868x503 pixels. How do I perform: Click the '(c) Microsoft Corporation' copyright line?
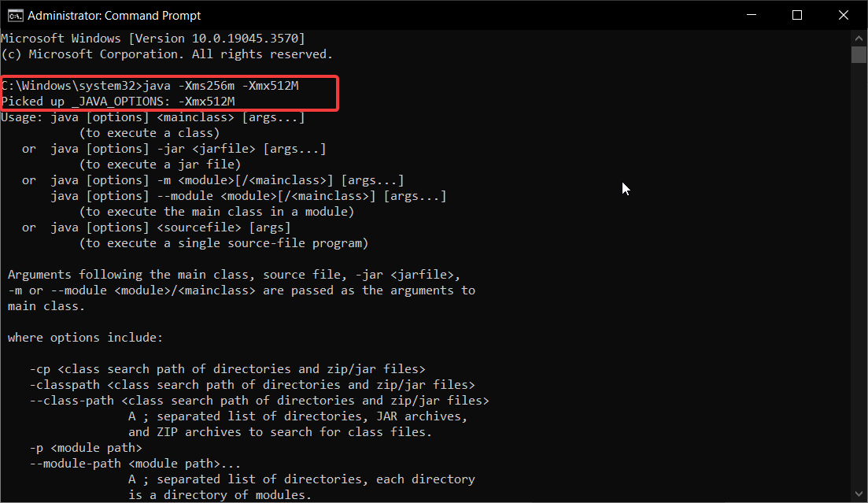167,54
